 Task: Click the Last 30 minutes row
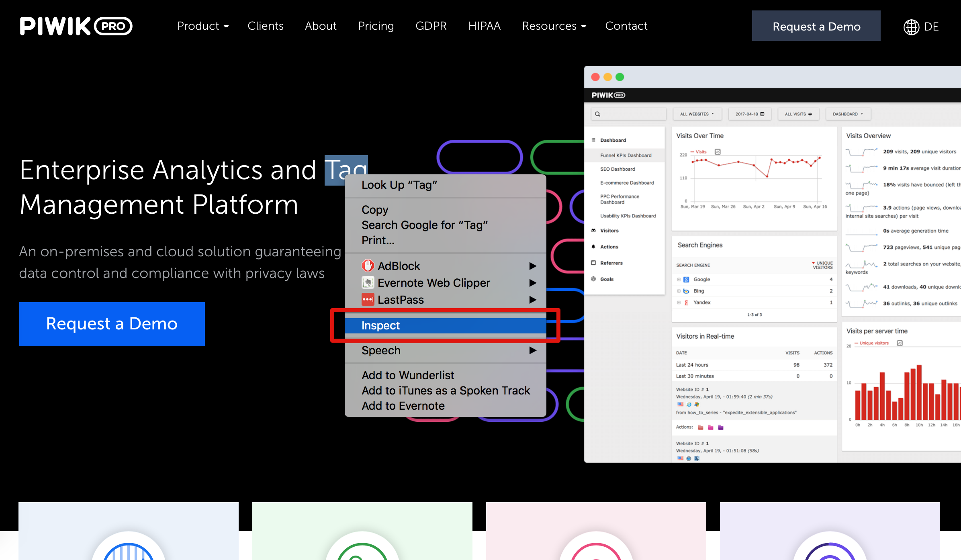[x=754, y=376]
